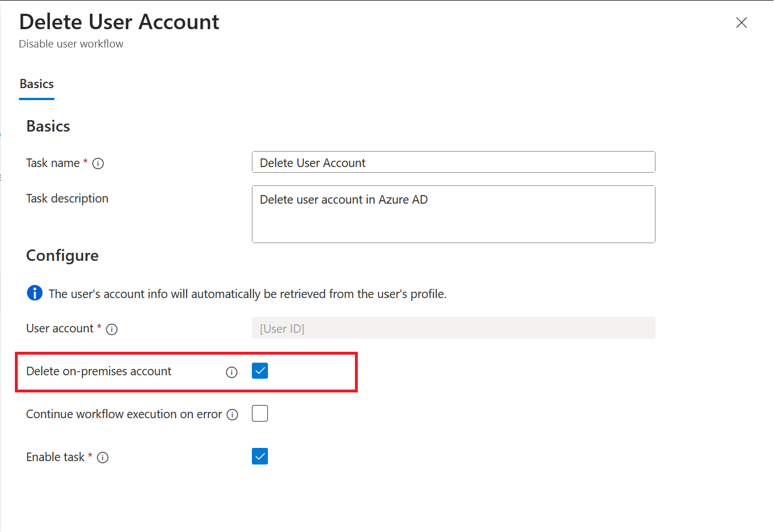774x532 pixels.
Task: Focus the Task description text area
Action: point(453,214)
